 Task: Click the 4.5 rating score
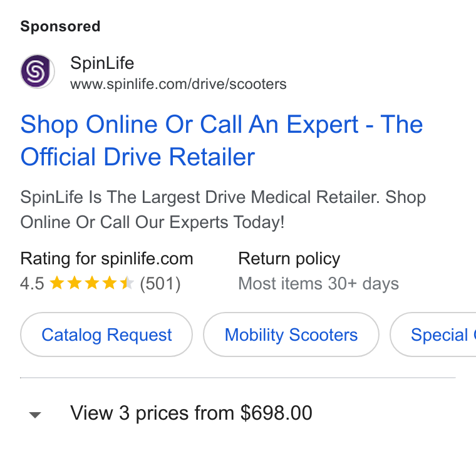tap(32, 284)
